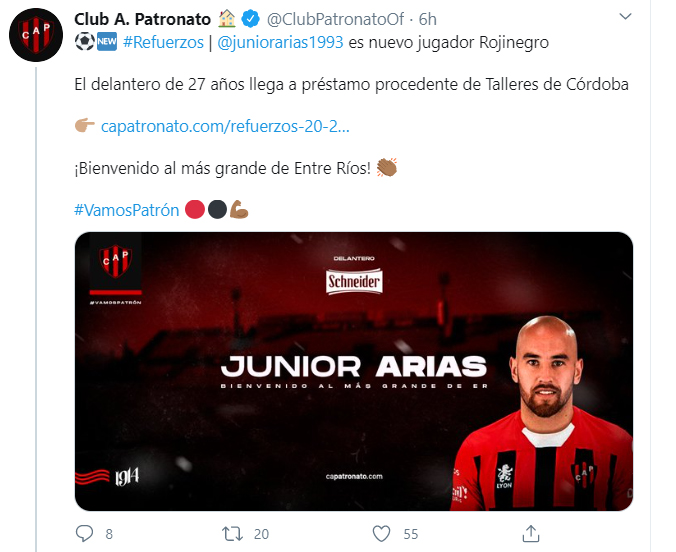Open the tweet options chevron menu
This screenshot has width=676, height=552.
(x=625, y=17)
